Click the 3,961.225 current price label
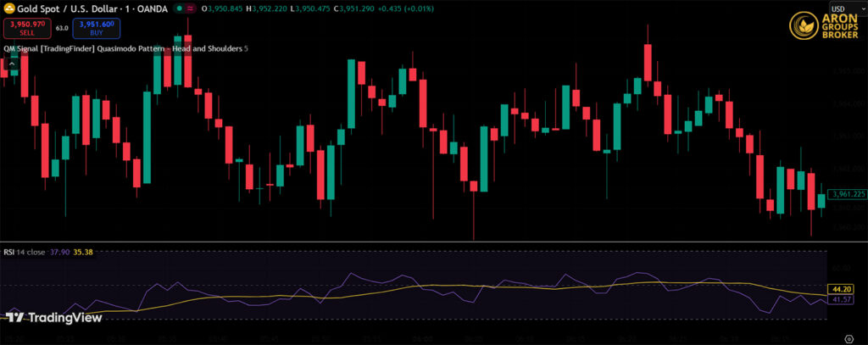The width and height of the screenshot is (868, 345). (x=844, y=194)
